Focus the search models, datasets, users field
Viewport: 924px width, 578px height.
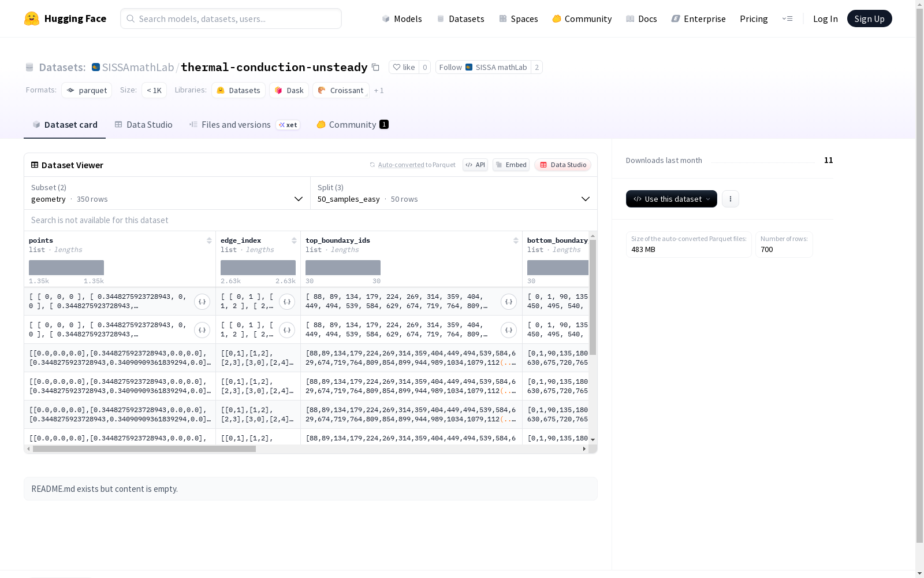click(231, 18)
